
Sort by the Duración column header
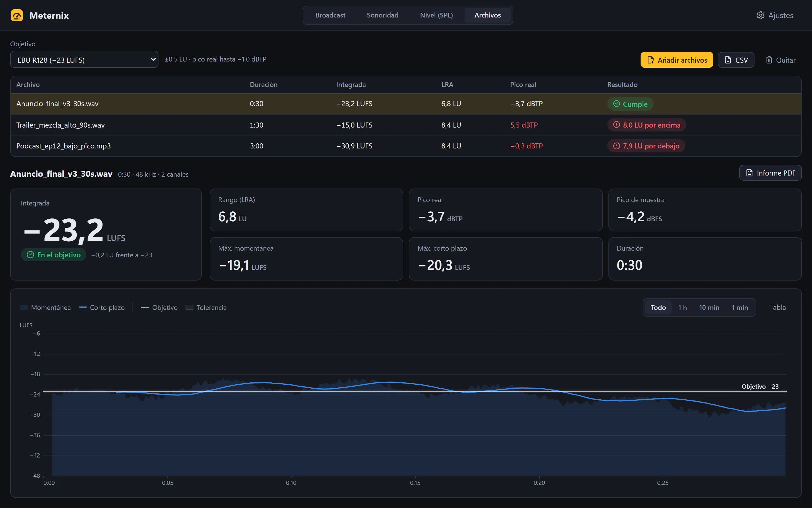pos(263,85)
